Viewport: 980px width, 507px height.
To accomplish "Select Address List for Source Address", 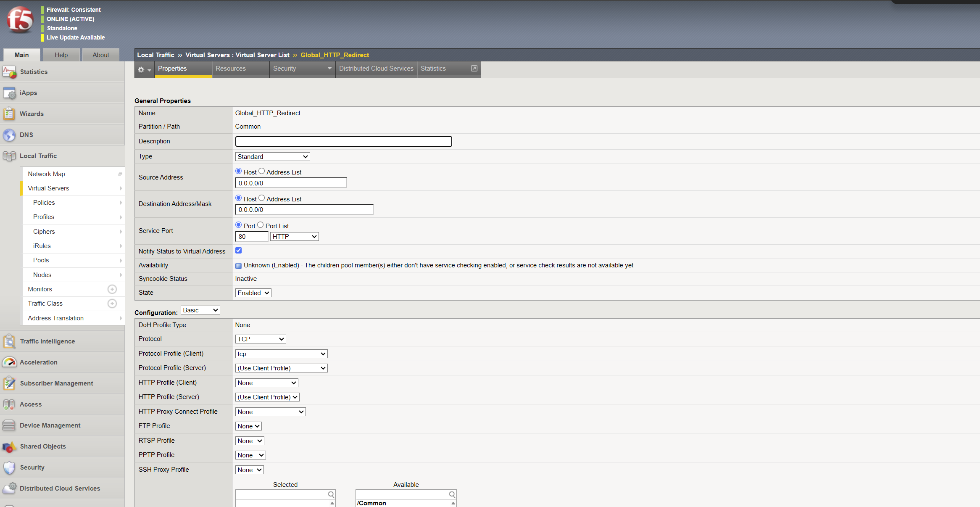I will coord(261,171).
